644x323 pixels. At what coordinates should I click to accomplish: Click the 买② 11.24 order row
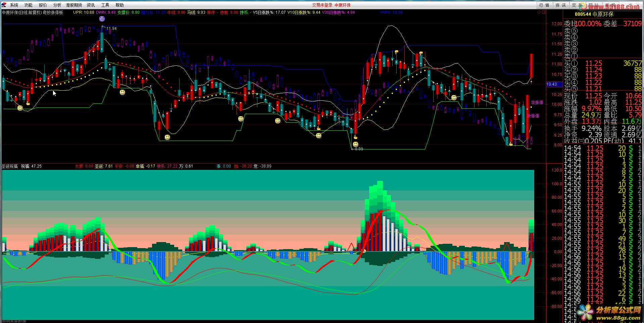coord(603,70)
